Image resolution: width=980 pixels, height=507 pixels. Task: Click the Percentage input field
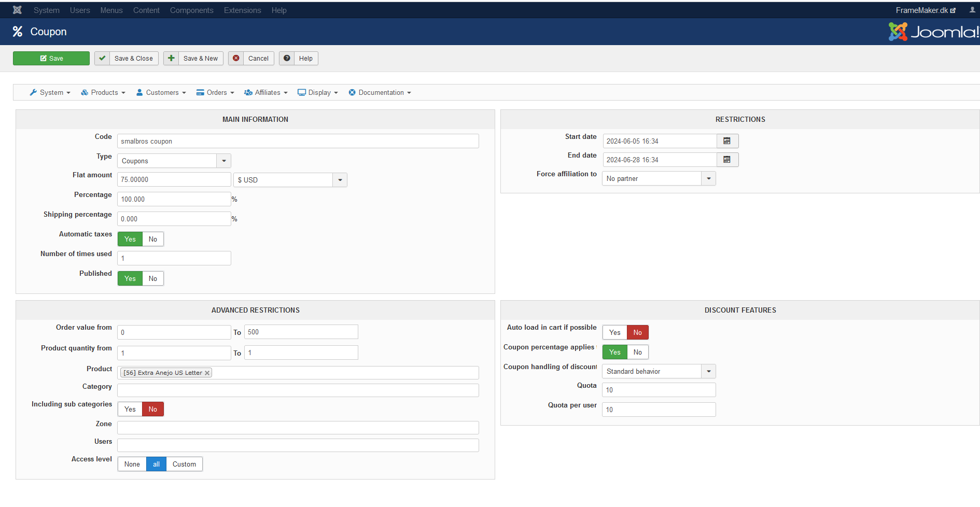click(x=174, y=199)
